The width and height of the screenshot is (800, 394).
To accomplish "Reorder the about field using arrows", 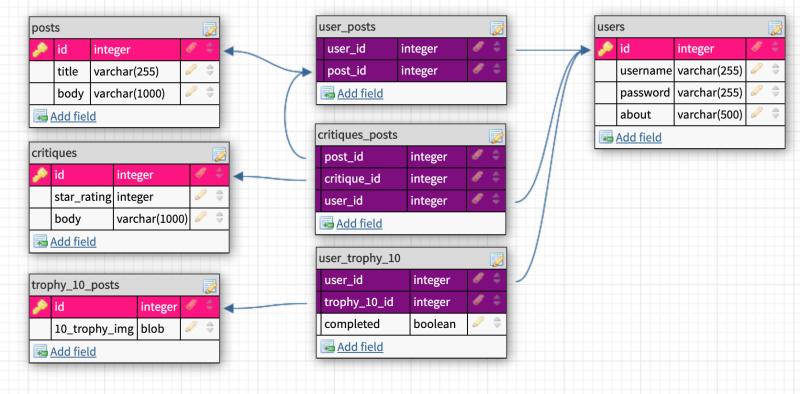I will 776,114.
